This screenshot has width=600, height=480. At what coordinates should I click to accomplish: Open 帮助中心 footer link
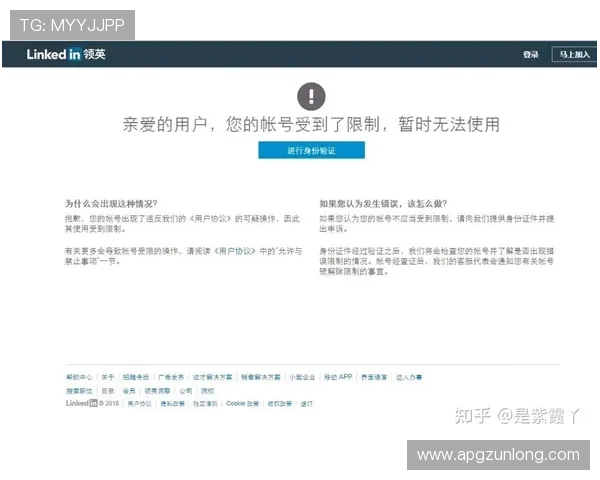[79, 377]
